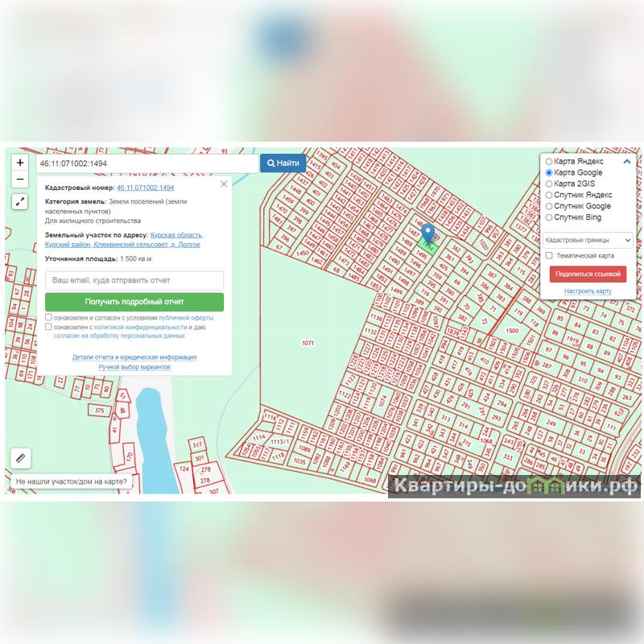Focus the email input field
644x644 pixels.
click(x=134, y=280)
